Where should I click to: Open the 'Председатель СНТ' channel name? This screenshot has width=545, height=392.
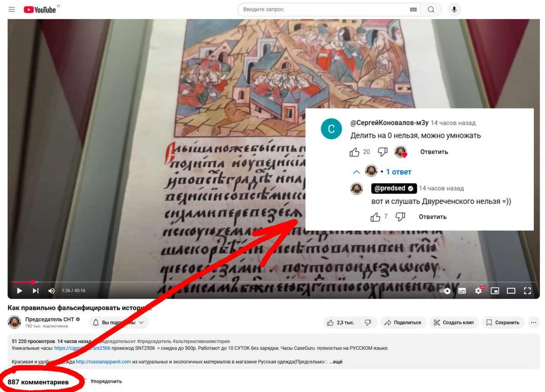pyautogui.click(x=50, y=319)
